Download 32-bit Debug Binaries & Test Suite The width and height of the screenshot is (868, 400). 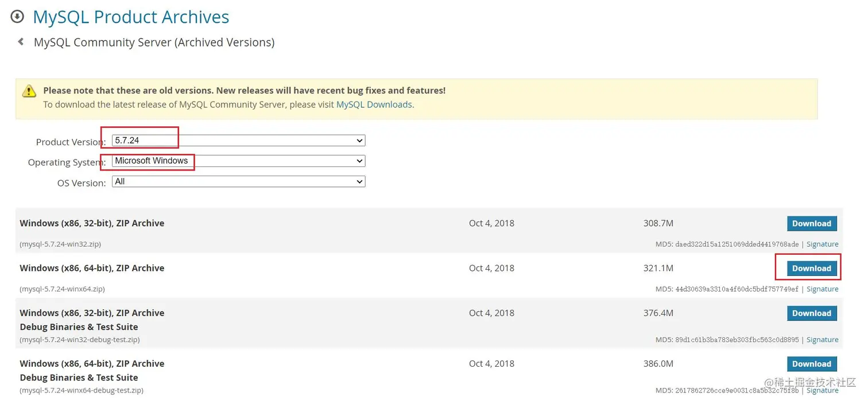[x=811, y=313]
